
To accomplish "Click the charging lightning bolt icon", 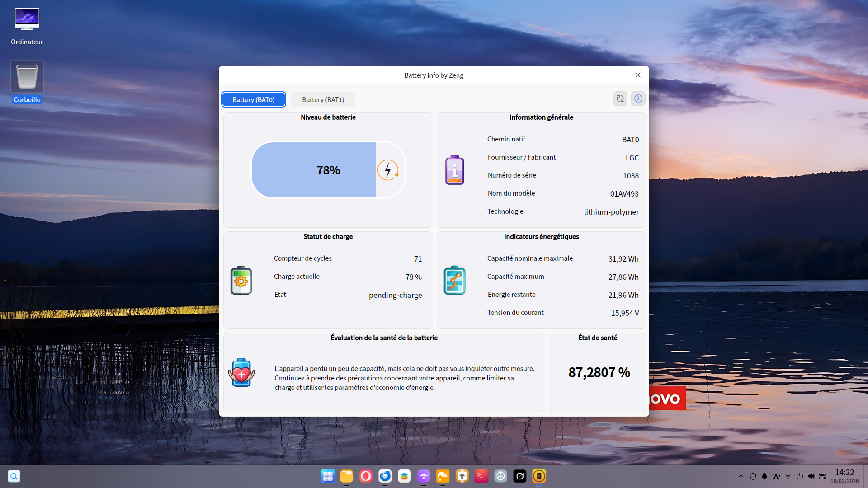I will [x=388, y=170].
